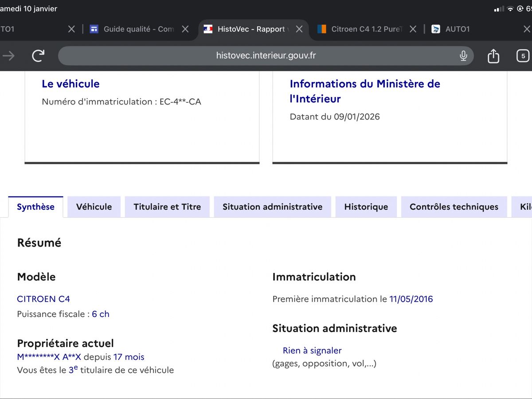Tap the microphone voice search icon

pos(463,56)
